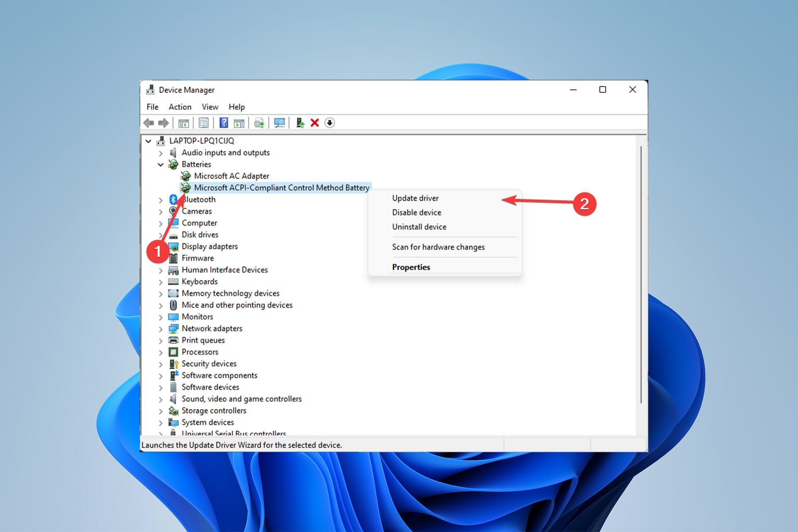Expand the System devices node

tap(161, 423)
